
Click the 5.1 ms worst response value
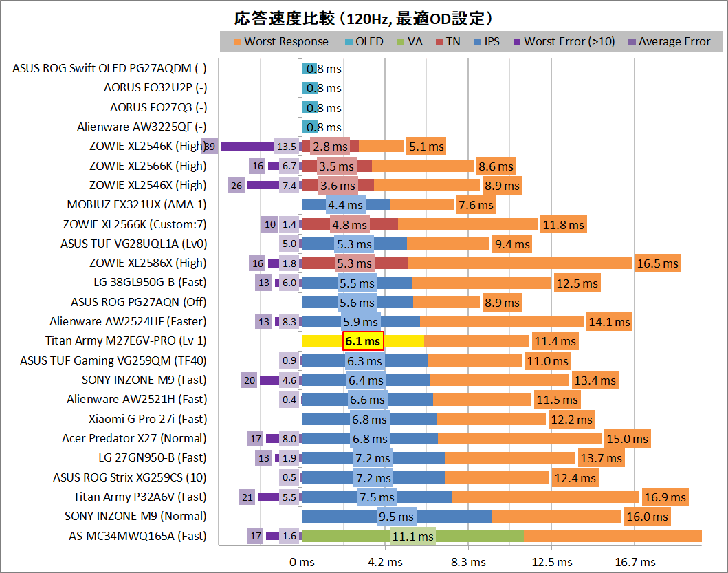pyautogui.click(x=426, y=147)
